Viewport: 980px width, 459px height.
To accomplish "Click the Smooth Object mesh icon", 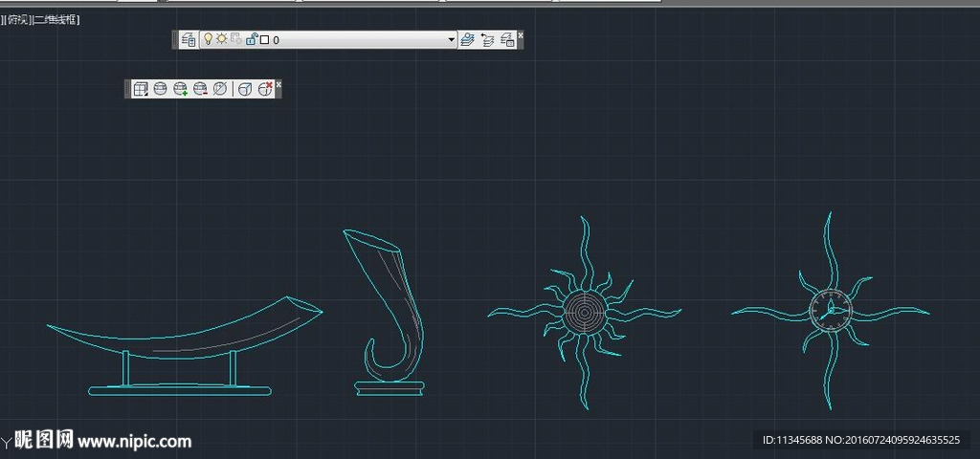I will tap(160, 89).
